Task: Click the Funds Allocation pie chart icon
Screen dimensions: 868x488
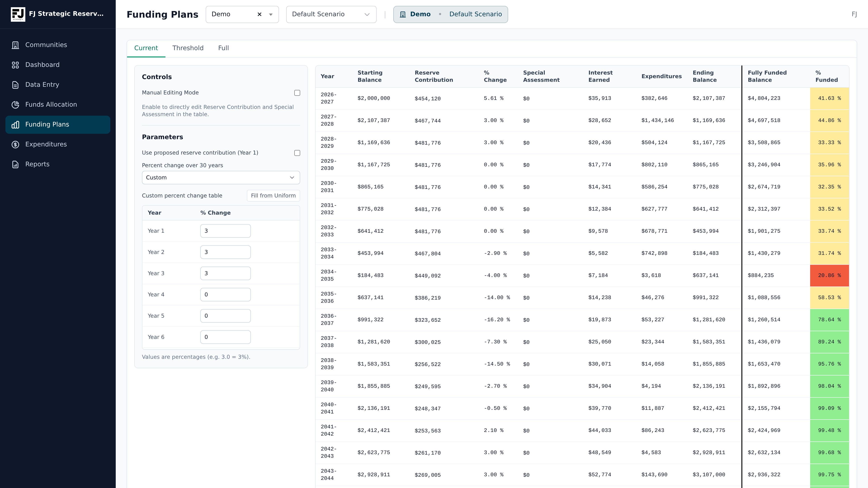Action: click(15, 104)
